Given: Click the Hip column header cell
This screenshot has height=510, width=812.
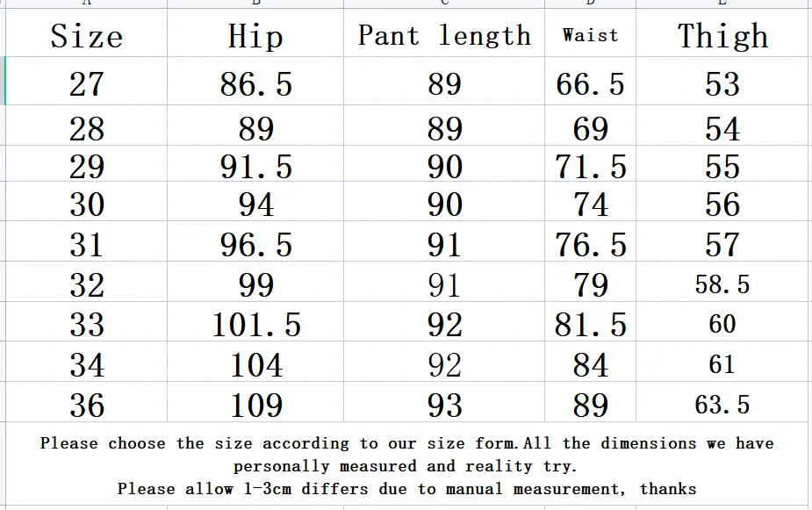Looking at the screenshot, I should [x=255, y=36].
